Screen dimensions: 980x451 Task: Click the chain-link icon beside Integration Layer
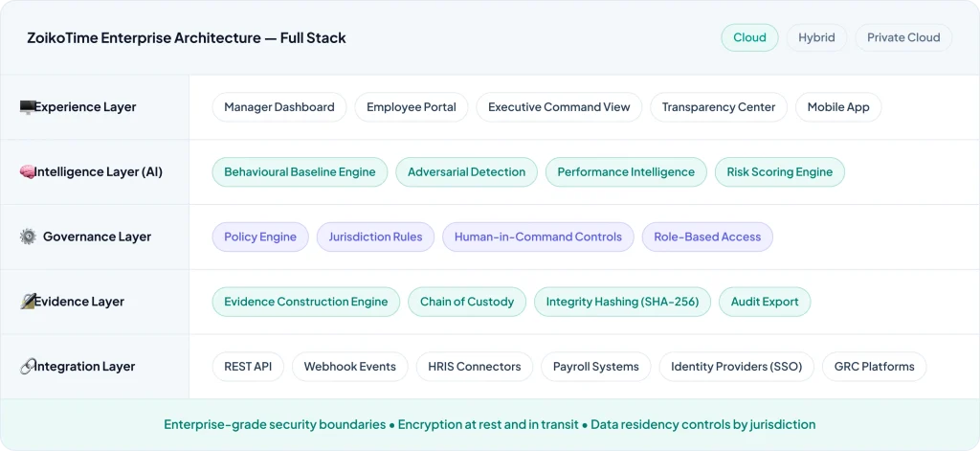[27, 367]
